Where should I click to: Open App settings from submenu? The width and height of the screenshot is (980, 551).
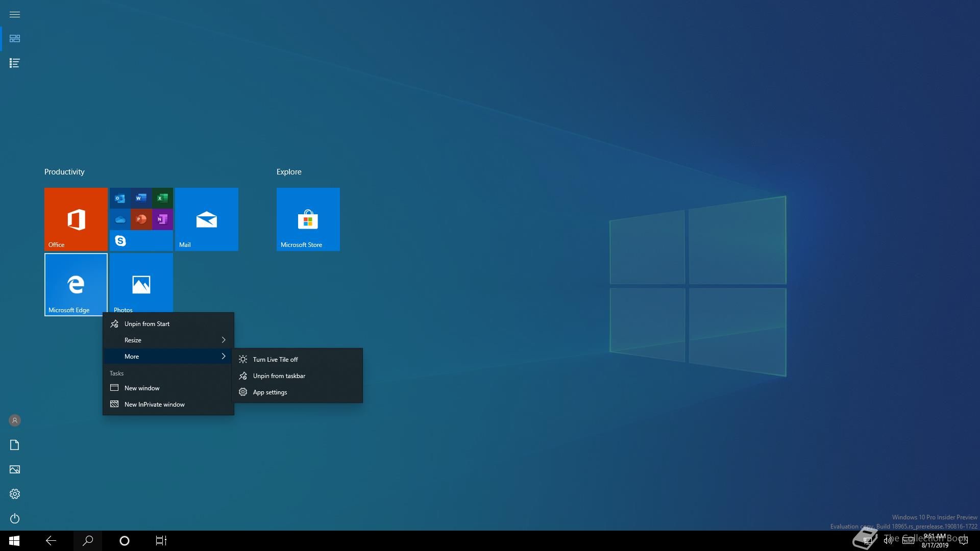point(297,392)
